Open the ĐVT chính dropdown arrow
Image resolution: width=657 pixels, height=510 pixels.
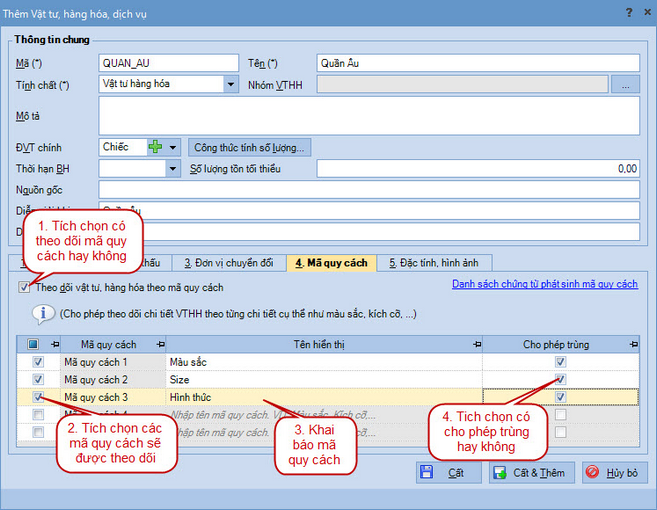[173, 148]
